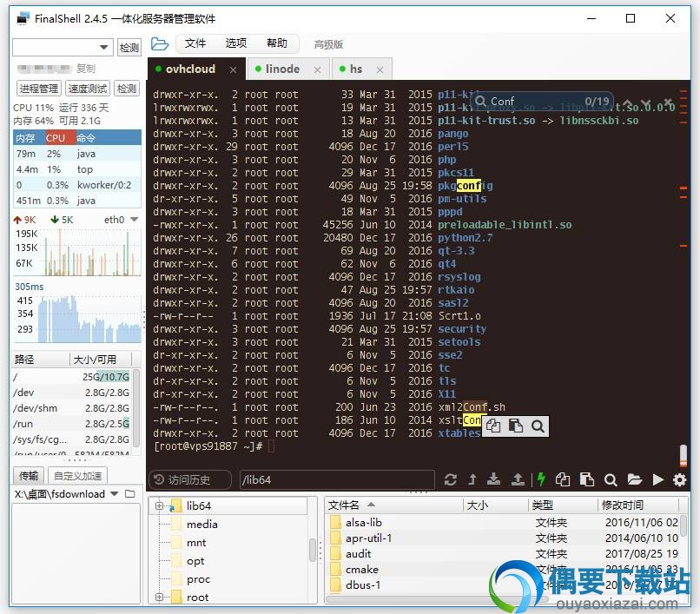Click the refresh directory icon
The height and width of the screenshot is (614, 700).
[451, 480]
